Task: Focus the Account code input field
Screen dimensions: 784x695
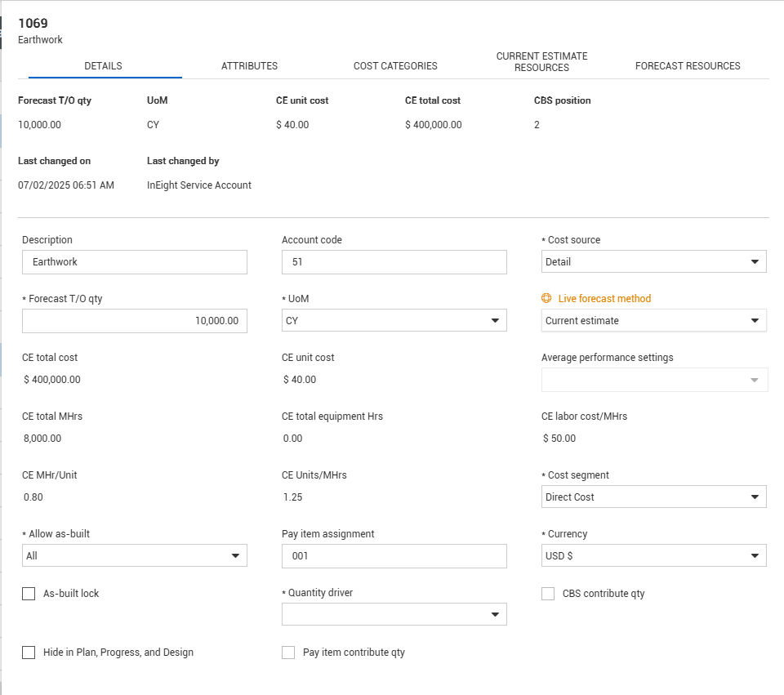Action: pos(394,262)
